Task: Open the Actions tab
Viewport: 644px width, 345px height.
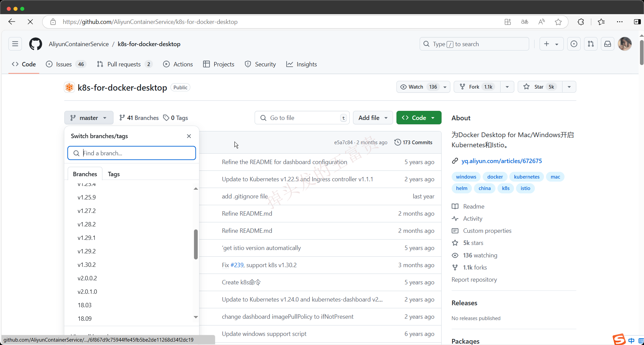Action: [x=178, y=64]
